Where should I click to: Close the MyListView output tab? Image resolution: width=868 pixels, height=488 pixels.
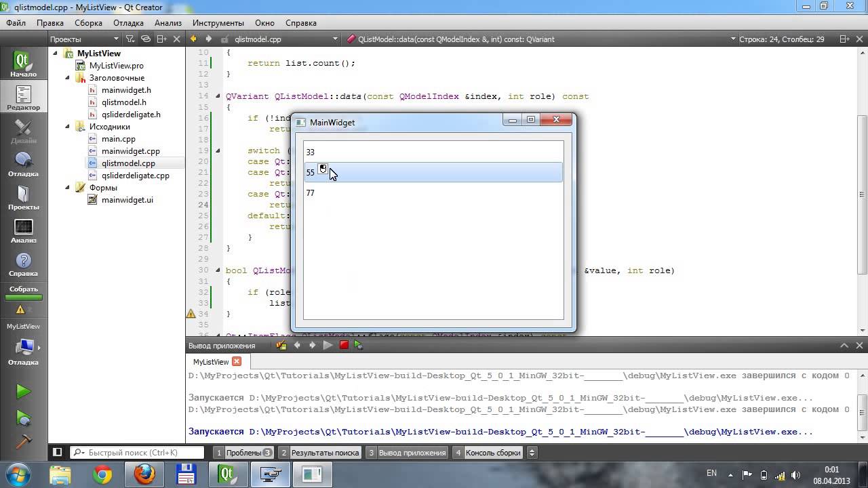point(237,361)
